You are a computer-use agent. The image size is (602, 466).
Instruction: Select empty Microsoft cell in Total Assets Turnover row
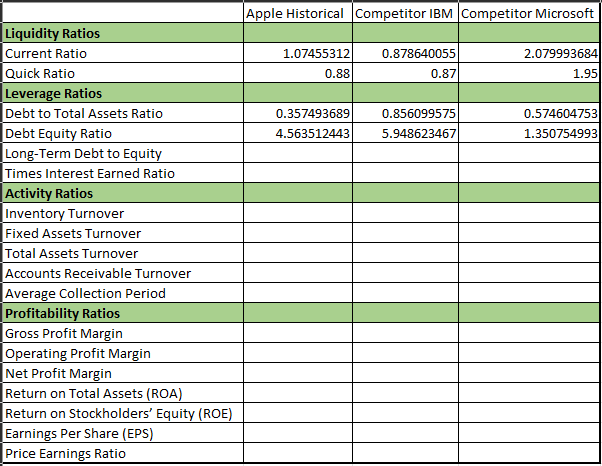529,253
